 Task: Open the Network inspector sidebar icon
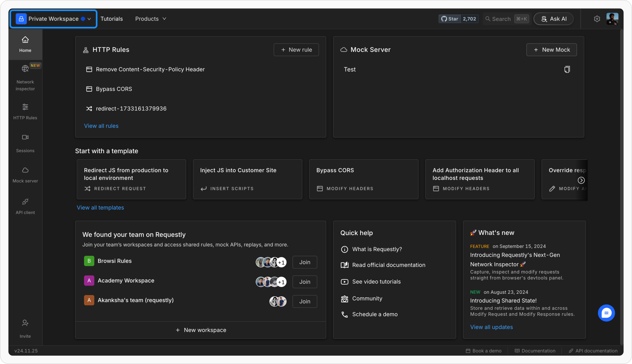tap(25, 69)
